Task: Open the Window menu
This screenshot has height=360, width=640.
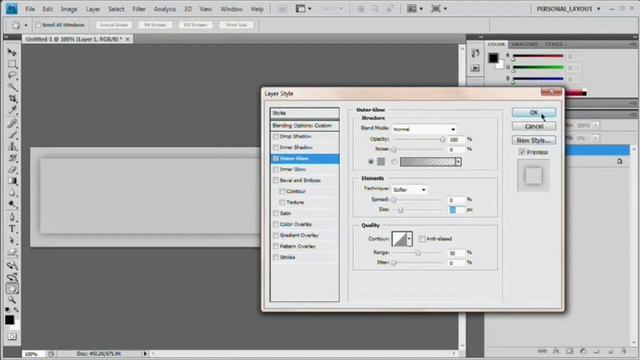Action: [x=231, y=9]
